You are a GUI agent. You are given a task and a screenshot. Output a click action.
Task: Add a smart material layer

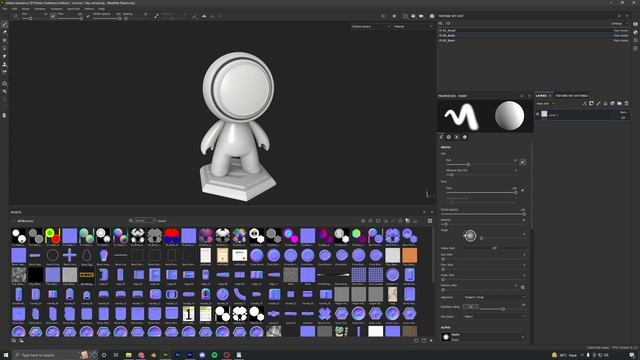pos(612,104)
